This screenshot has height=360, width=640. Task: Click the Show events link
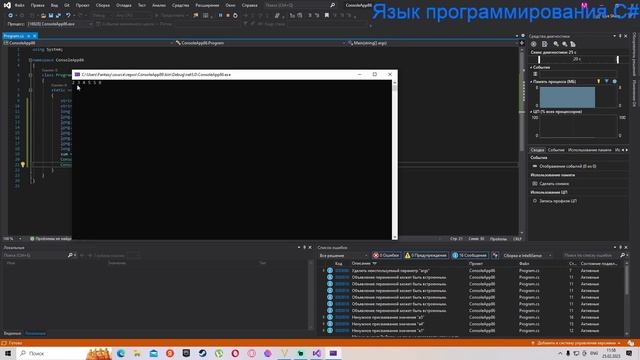pos(568,166)
